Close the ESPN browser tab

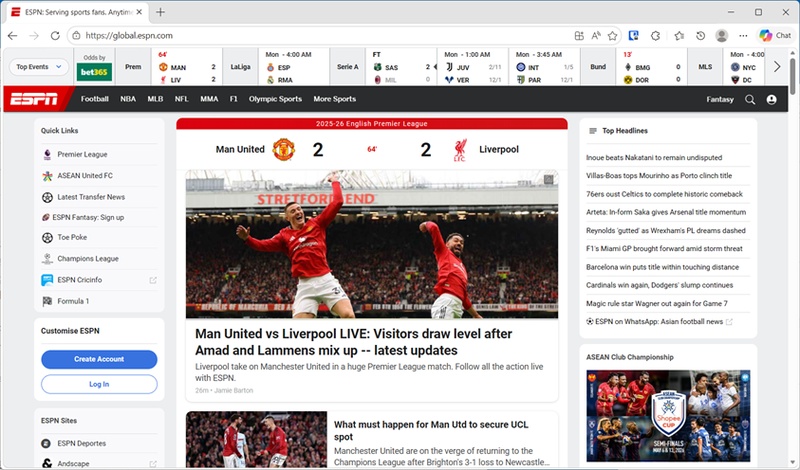[x=139, y=12]
